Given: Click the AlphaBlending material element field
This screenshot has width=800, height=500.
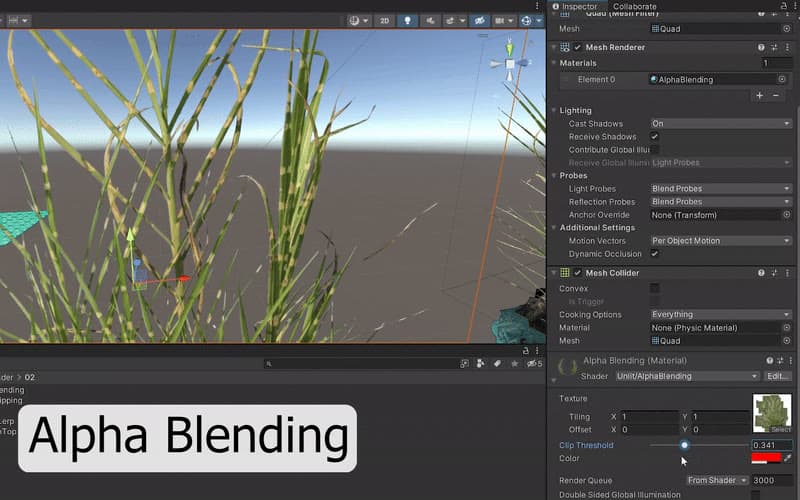Looking at the screenshot, I should (712, 79).
